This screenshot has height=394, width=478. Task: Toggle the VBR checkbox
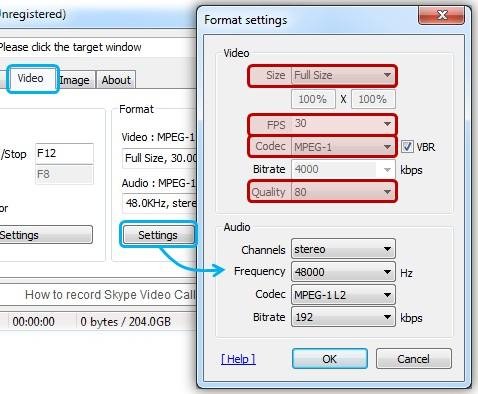coord(407,147)
